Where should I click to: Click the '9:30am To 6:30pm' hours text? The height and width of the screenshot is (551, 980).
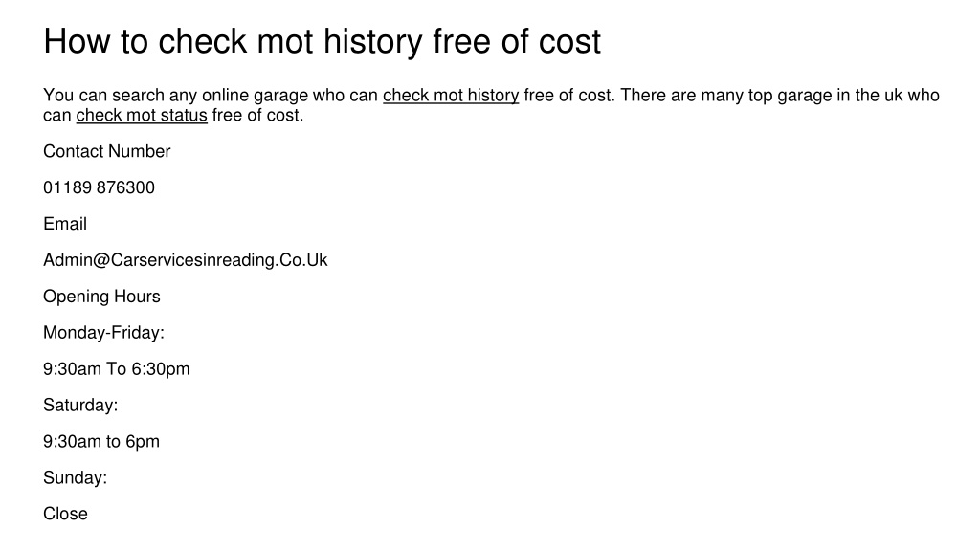point(116,369)
